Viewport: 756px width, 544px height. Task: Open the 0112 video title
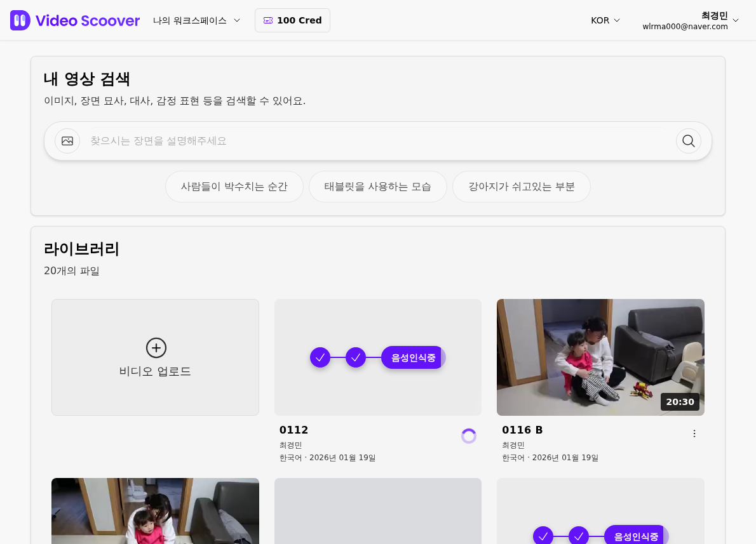coord(294,430)
